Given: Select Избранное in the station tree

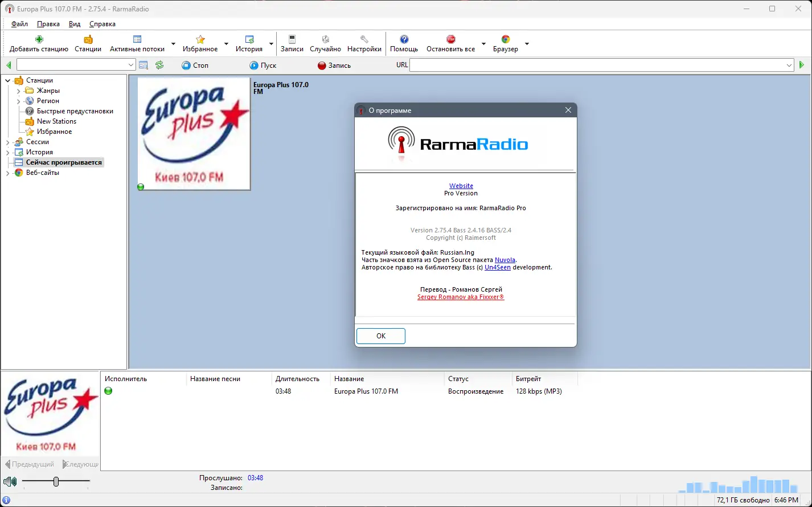Looking at the screenshot, I should pos(55,132).
